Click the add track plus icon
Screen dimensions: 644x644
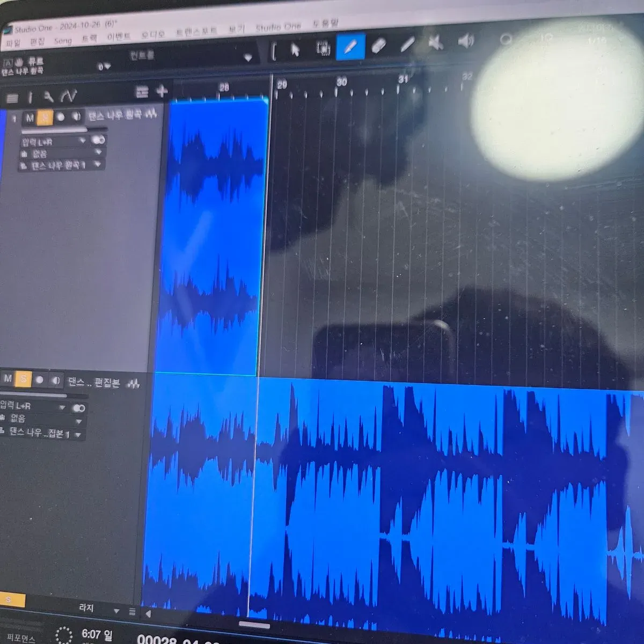pos(162,91)
